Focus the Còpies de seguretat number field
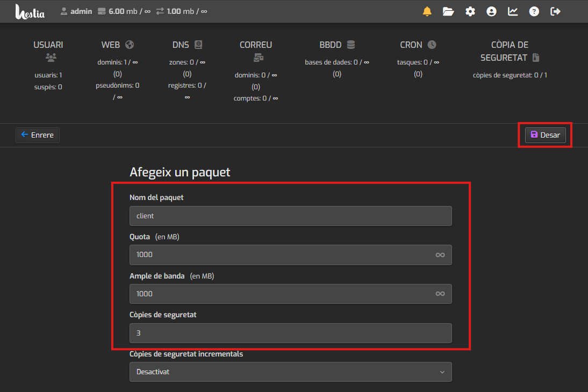This screenshot has height=392, width=588. point(290,333)
